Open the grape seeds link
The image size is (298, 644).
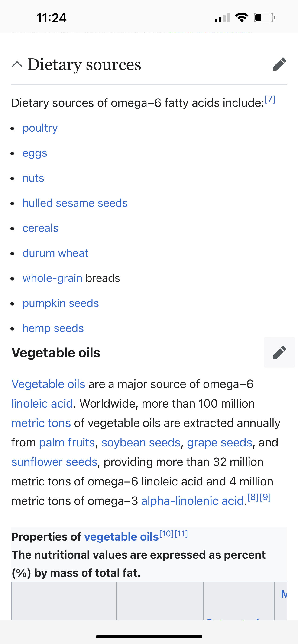219,443
